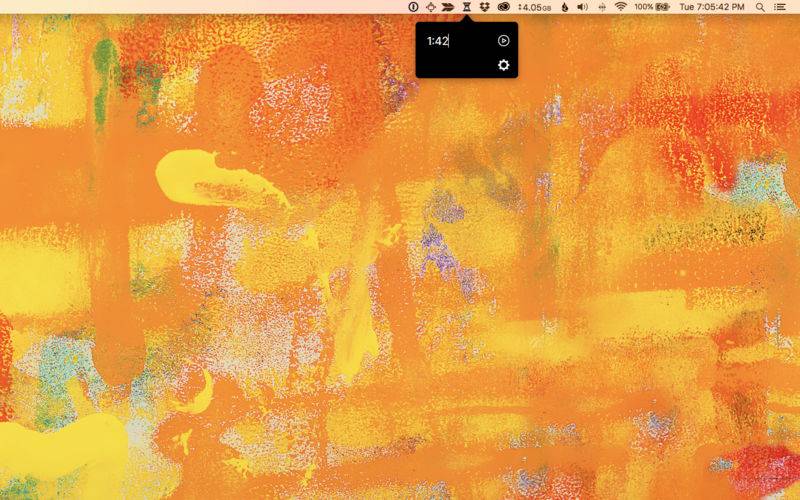Open Notification Center list icon

(x=780, y=7)
